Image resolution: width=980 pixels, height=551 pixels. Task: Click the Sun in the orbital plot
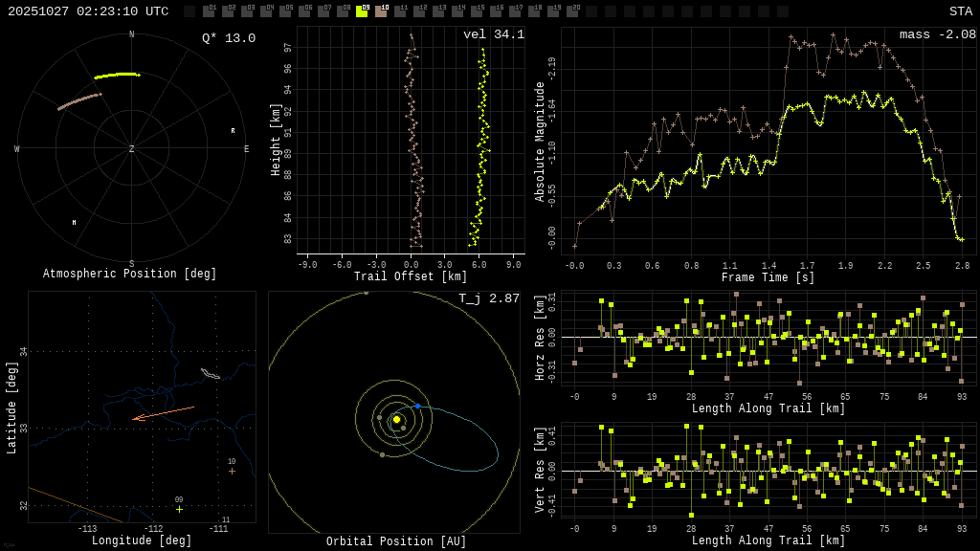point(396,419)
